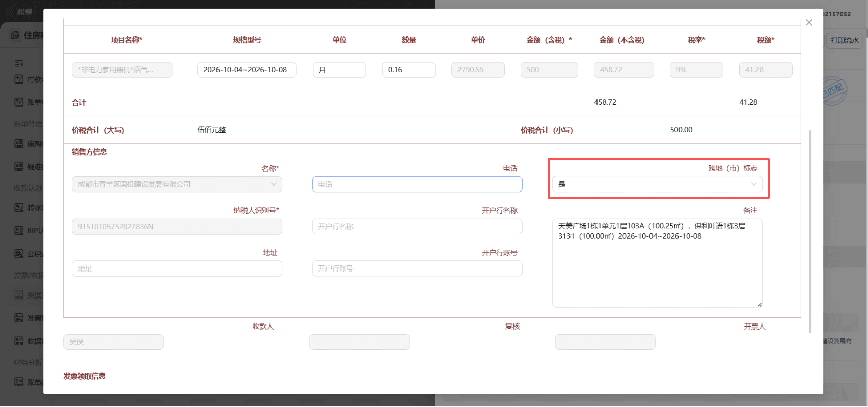Click the 发票领取信息 section heading
The image size is (868, 407).
[85, 376]
